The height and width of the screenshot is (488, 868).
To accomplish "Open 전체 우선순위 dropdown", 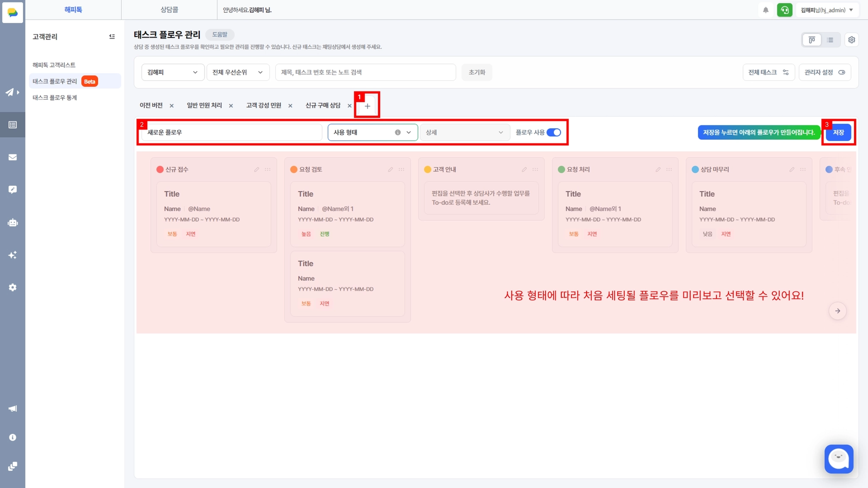I will point(237,72).
